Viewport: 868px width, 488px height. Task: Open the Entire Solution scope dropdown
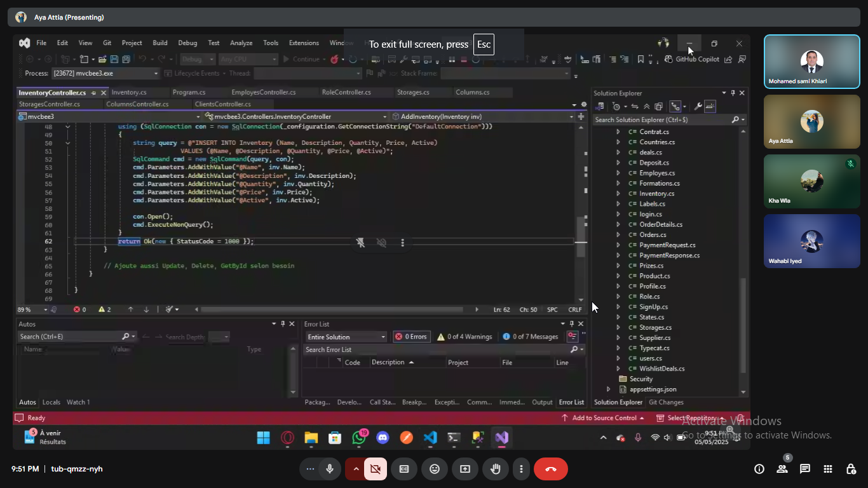click(346, 337)
